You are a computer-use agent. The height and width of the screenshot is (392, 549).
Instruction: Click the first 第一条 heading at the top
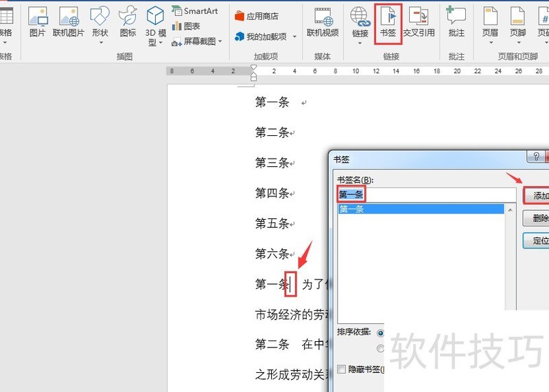click(272, 102)
